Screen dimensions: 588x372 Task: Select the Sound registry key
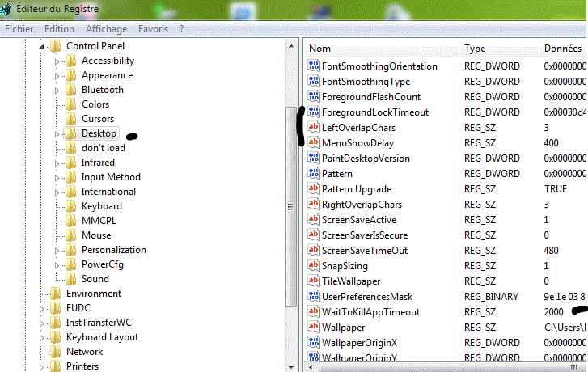95,279
